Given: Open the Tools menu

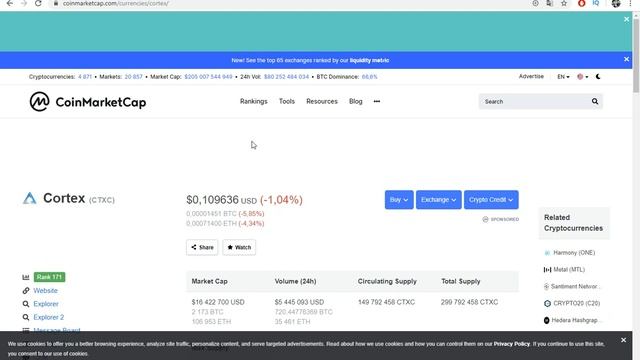Looking at the screenshot, I should pyautogui.click(x=287, y=101).
